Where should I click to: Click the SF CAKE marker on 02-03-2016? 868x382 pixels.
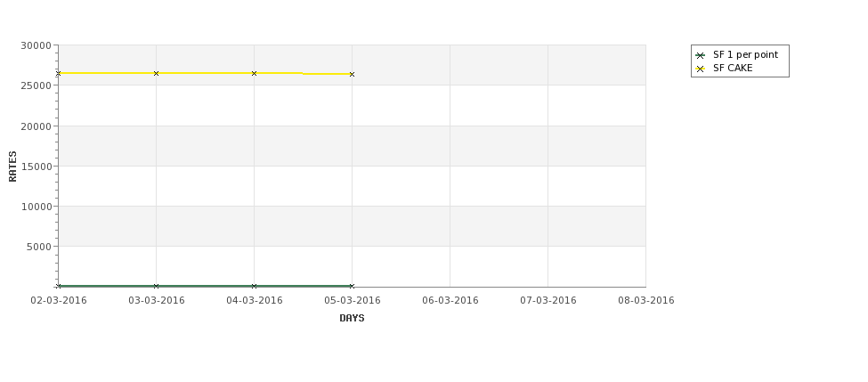pos(58,73)
